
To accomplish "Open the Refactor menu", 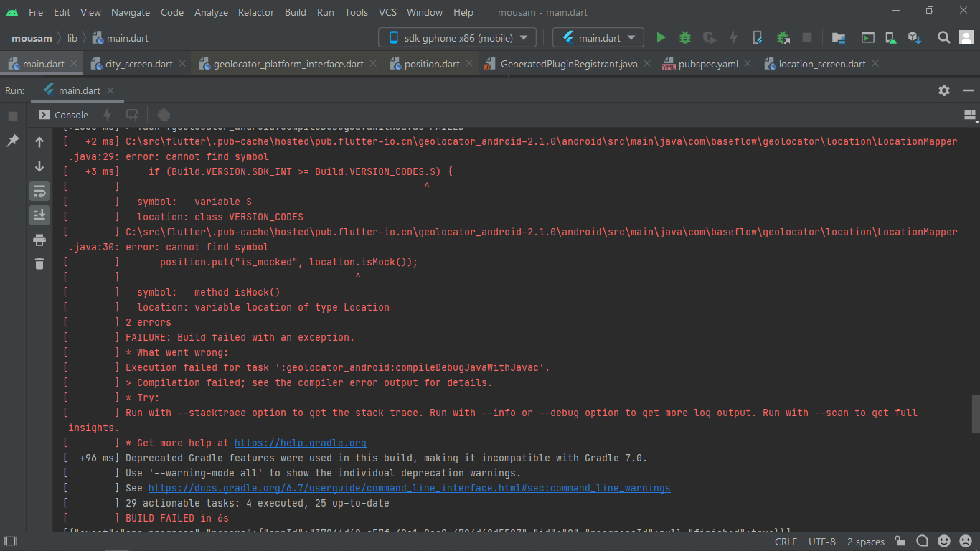I will (255, 12).
